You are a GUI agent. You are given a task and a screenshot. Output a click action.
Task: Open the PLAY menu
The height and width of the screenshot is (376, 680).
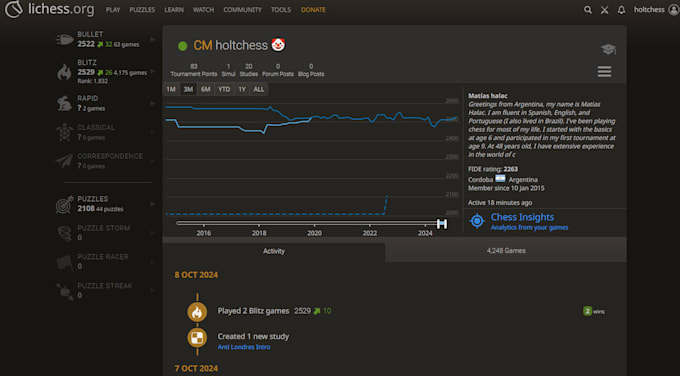coord(113,10)
